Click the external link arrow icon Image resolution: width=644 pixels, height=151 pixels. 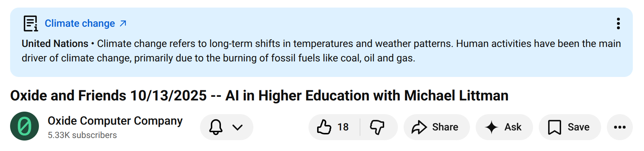[x=123, y=23]
